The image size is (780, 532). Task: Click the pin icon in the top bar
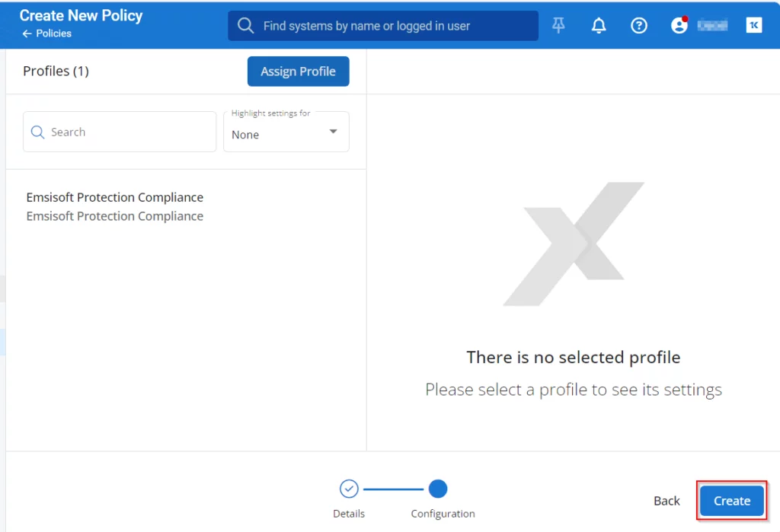559,25
